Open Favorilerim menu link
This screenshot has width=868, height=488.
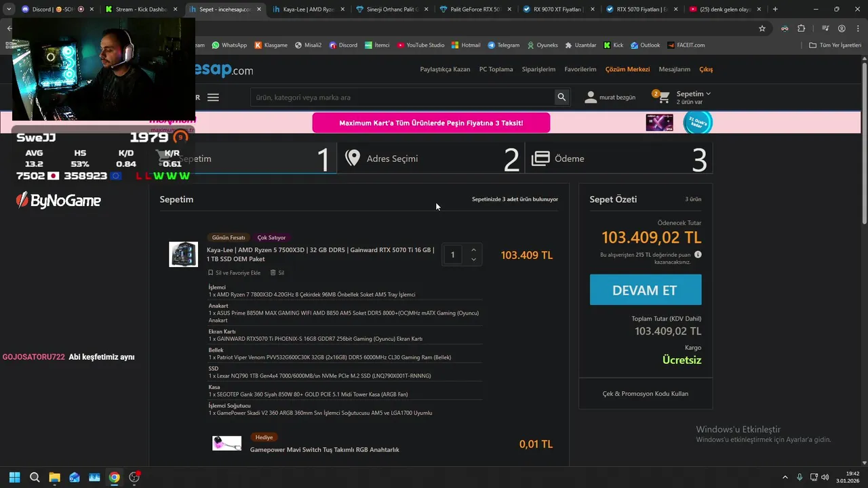tap(580, 69)
